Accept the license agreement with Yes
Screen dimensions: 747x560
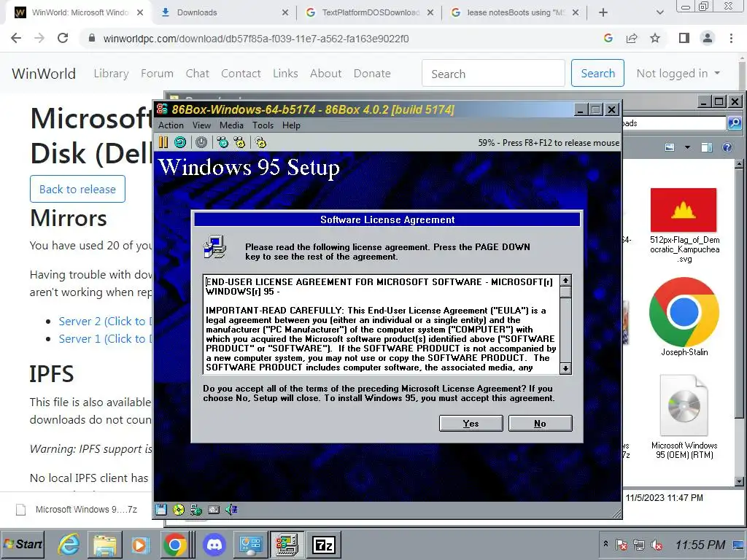tap(471, 424)
